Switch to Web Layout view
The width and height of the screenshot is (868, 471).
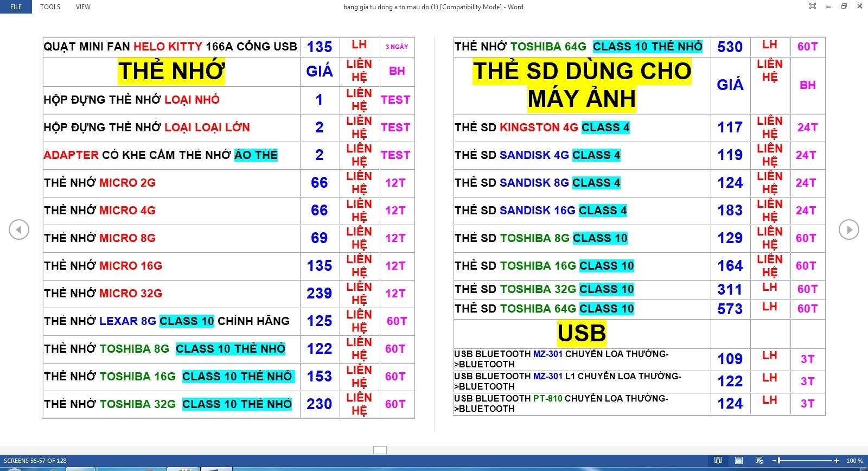point(759,461)
